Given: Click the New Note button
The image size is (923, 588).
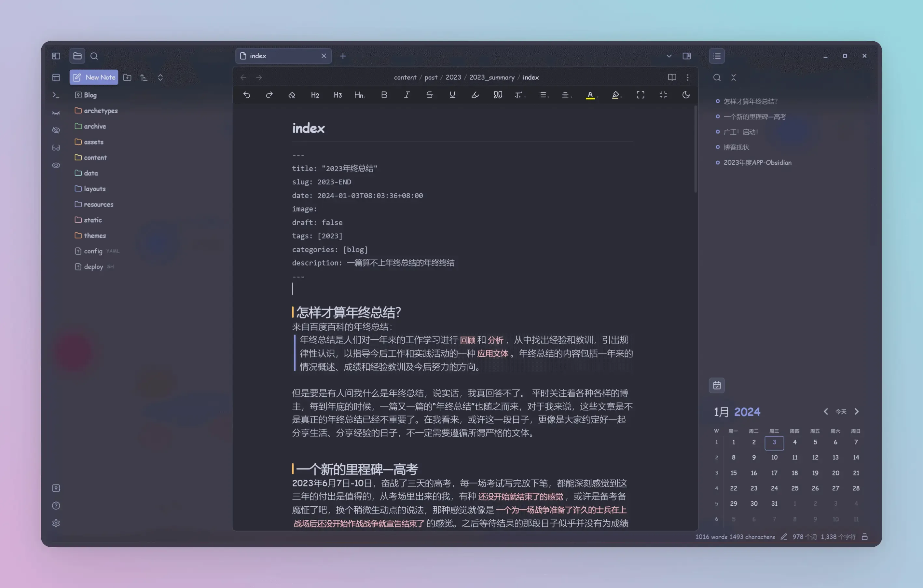Looking at the screenshot, I should [x=94, y=77].
